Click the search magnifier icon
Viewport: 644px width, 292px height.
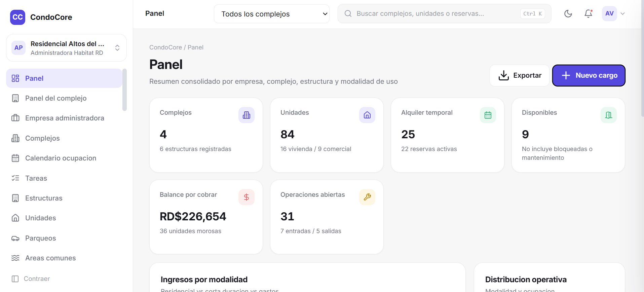(348, 14)
